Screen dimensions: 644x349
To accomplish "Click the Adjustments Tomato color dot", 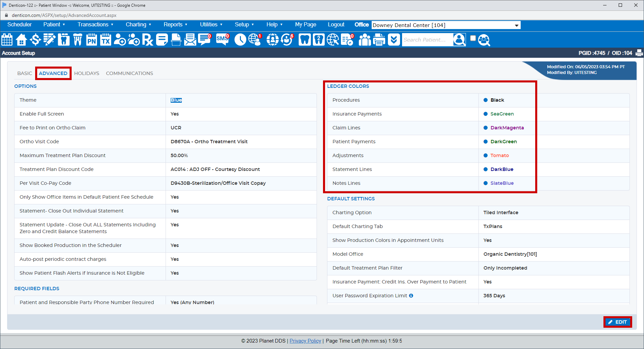I will point(486,155).
